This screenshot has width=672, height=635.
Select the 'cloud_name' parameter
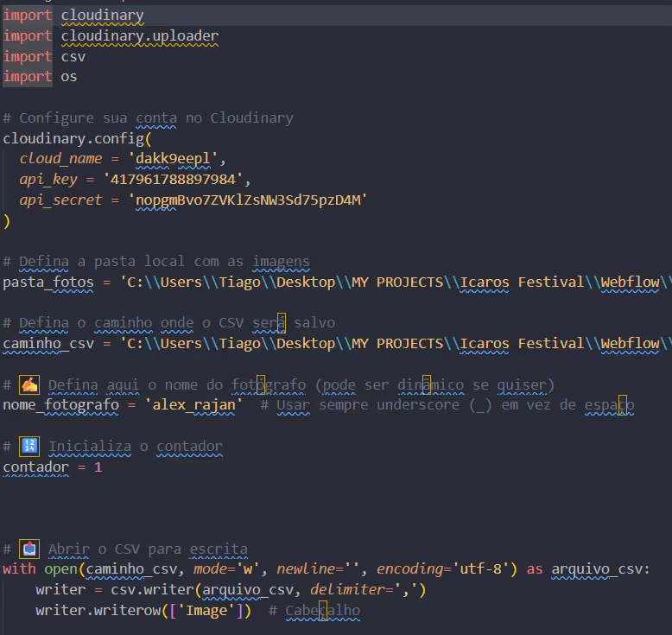60,159
